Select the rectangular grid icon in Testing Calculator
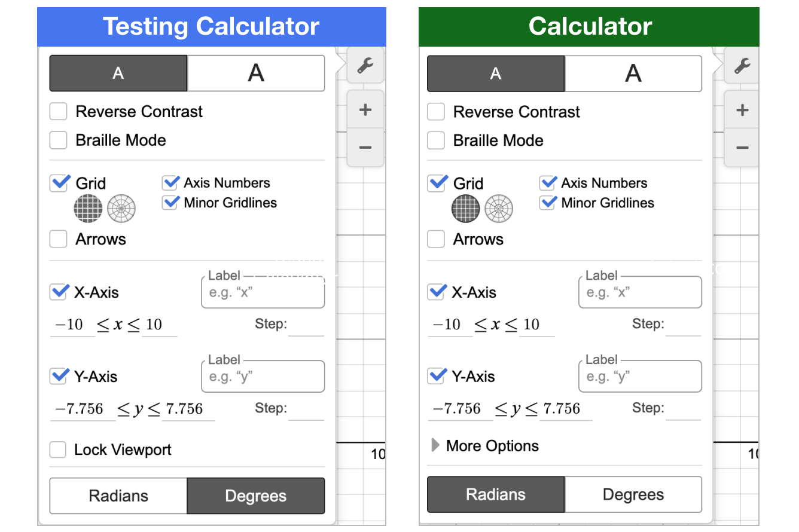The width and height of the screenshot is (799, 532). [x=88, y=209]
